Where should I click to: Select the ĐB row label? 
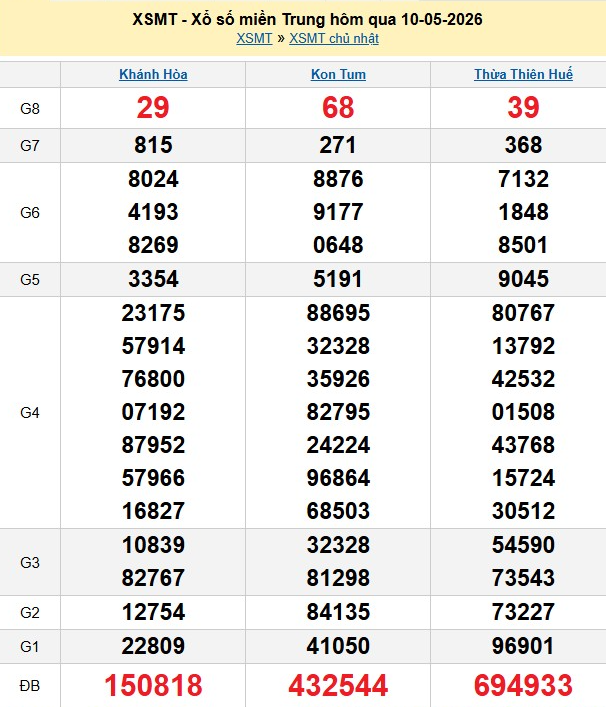30,686
